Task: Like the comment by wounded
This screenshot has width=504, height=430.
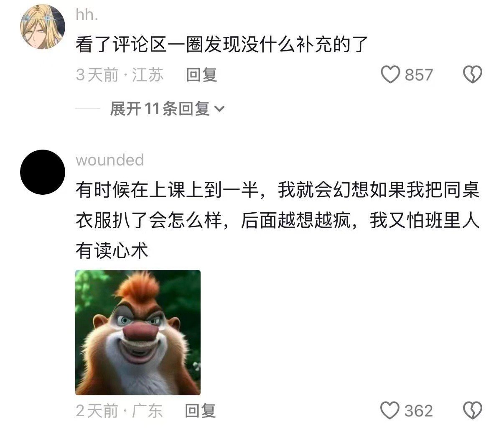Action: tap(390, 410)
